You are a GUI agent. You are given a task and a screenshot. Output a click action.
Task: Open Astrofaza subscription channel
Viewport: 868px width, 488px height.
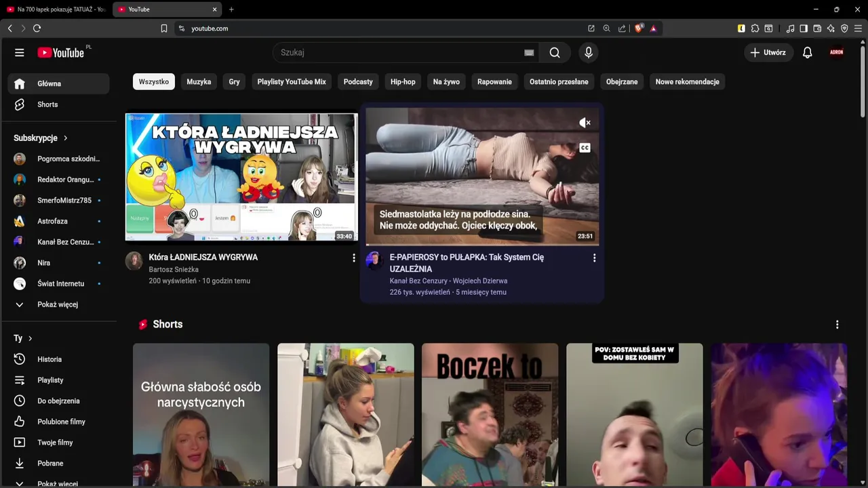pyautogui.click(x=58, y=222)
